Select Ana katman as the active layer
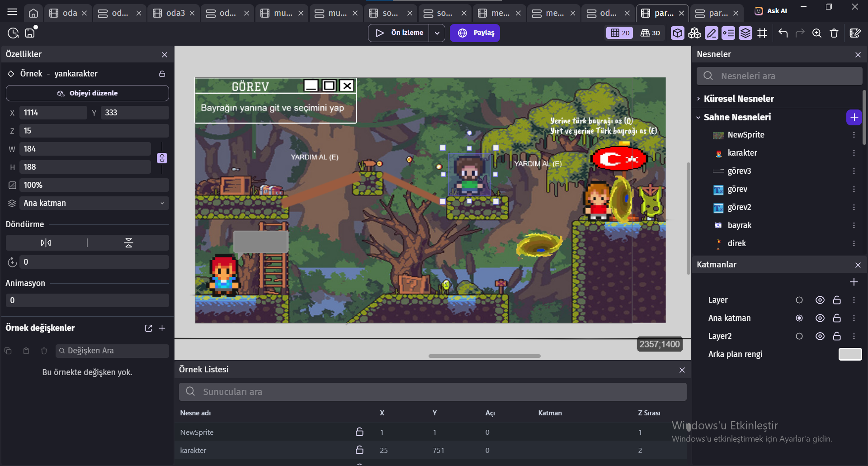 point(799,319)
